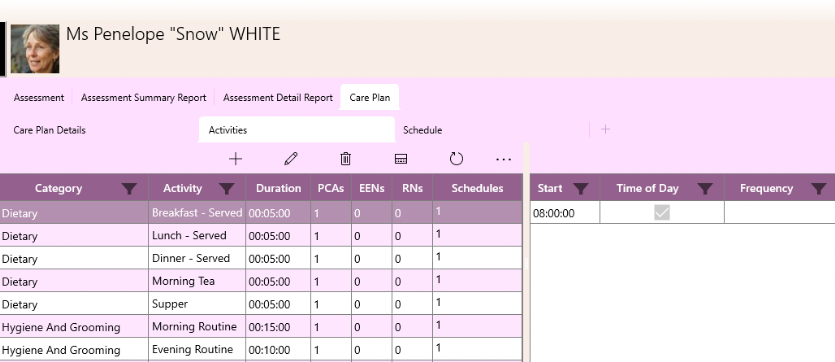
Task: Open Assessment Detail Report tab
Action: [277, 98]
